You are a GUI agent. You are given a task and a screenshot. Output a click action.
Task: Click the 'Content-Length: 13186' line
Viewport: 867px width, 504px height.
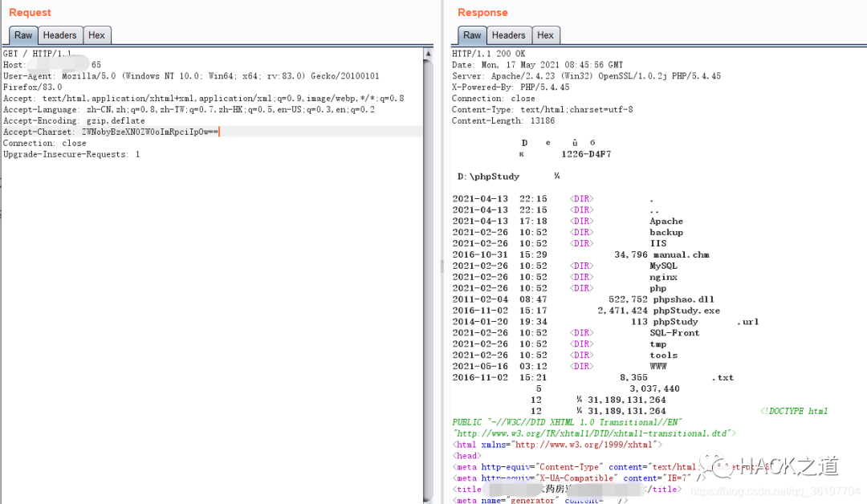(503, 120)
